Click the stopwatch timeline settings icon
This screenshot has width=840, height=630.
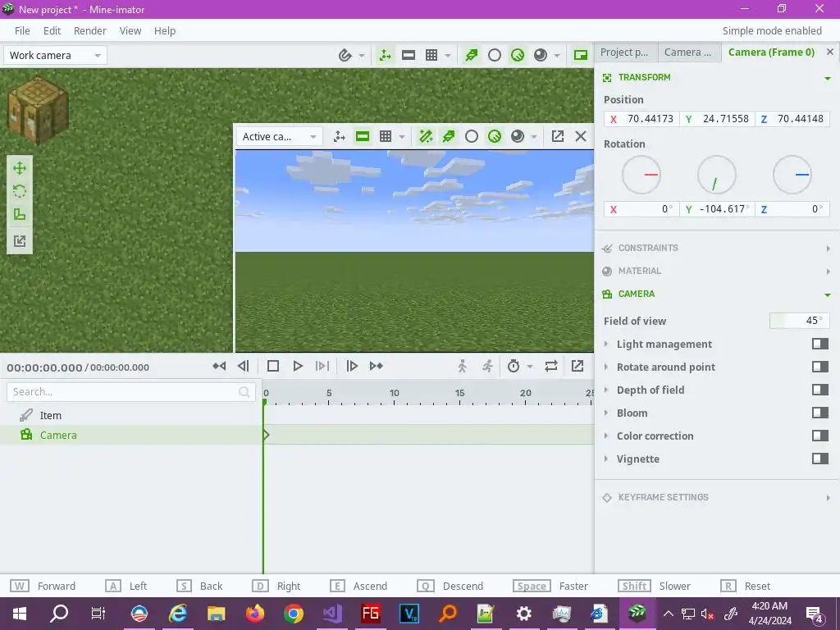(x=514, y=366)
